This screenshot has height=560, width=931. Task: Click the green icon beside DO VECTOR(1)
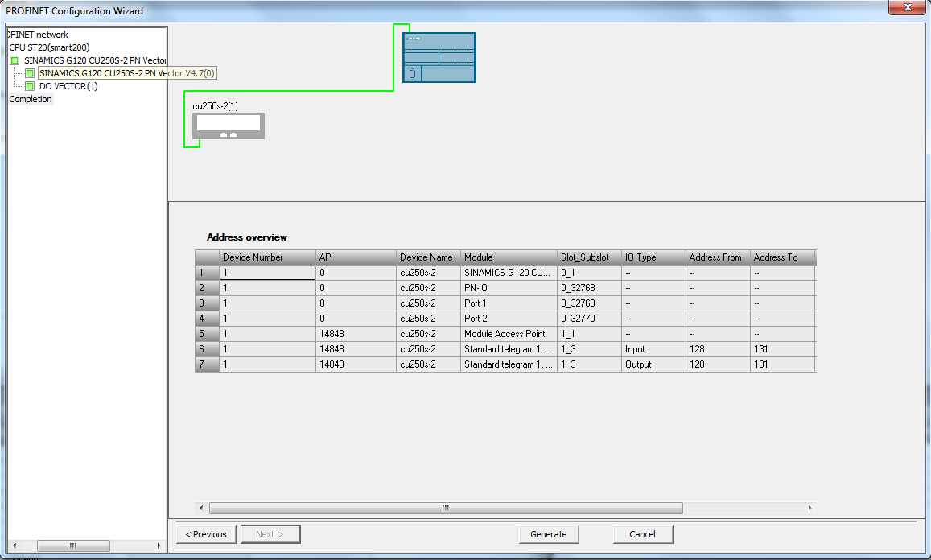(30, 87)
